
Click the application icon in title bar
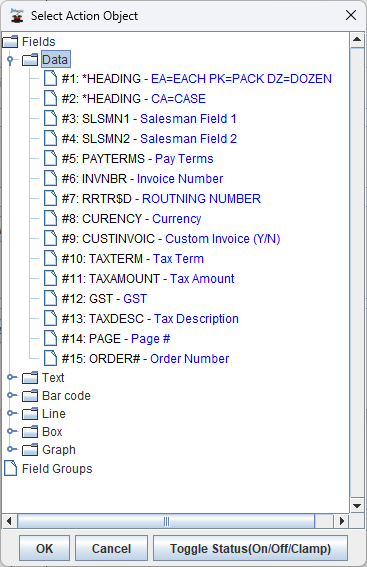17,16
